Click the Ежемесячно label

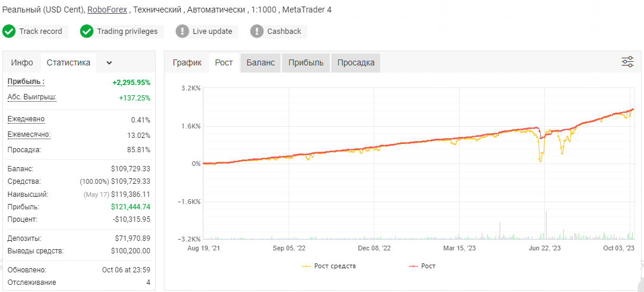tap(29, 134)
